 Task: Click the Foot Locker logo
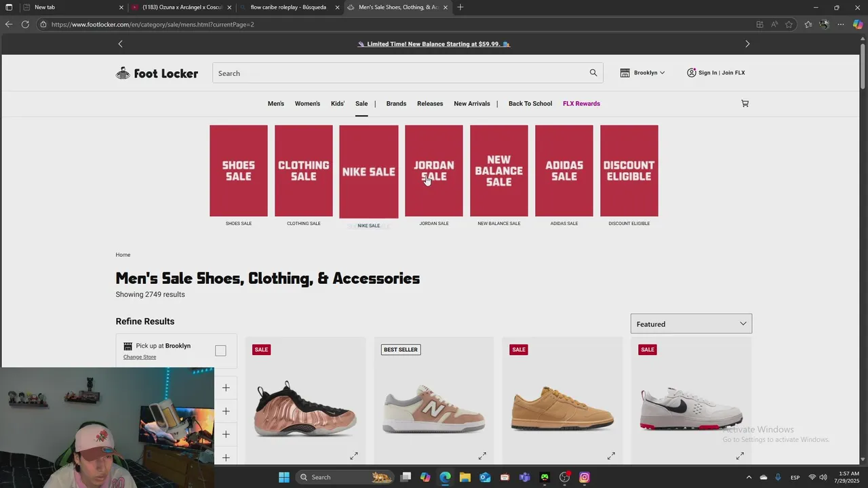tap(157, 73)
